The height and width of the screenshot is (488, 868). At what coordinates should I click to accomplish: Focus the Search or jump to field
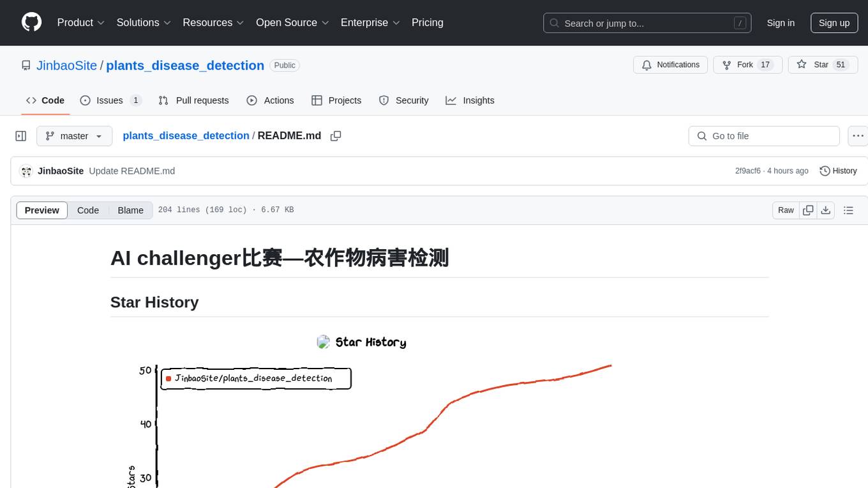[x=648, y=23]
